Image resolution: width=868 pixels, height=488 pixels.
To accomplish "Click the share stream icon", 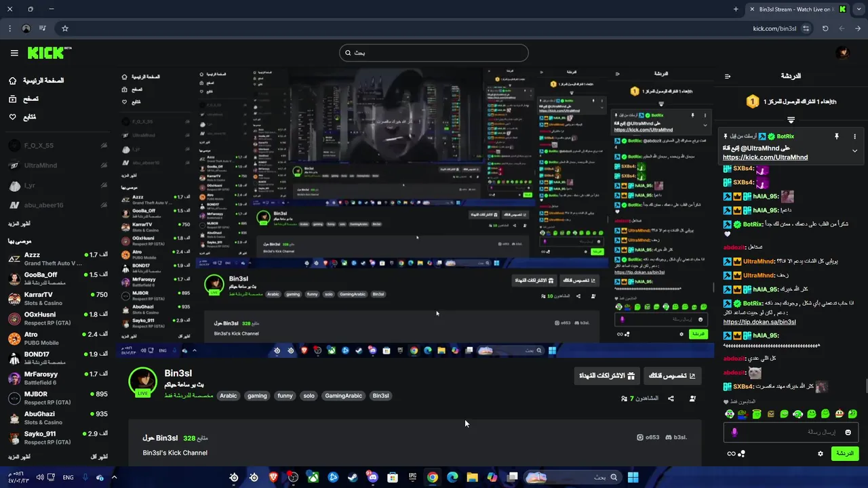I will pyautogui.click(x=671, y=399).
